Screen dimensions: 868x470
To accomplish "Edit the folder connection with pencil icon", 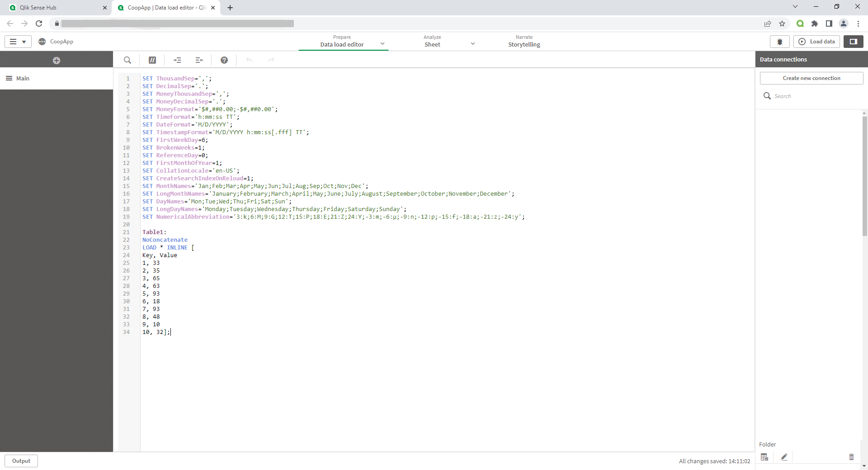I will click(x=784, y=457).
